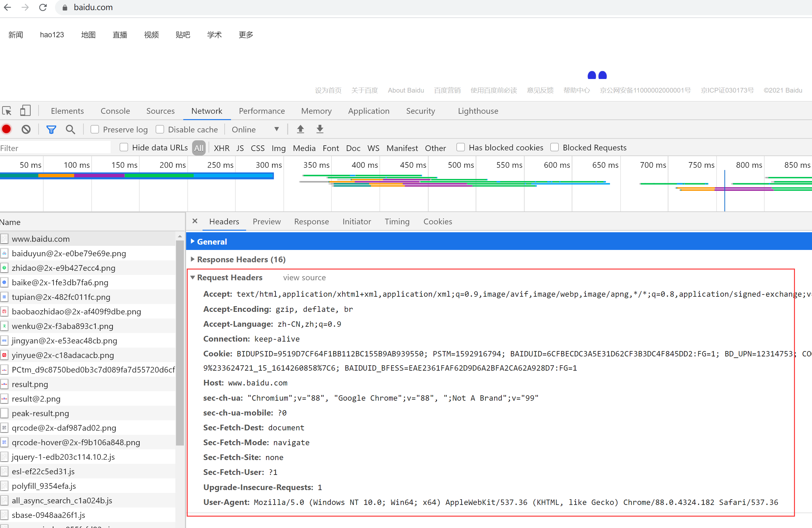Filter requests by WS

coord(373,148)
